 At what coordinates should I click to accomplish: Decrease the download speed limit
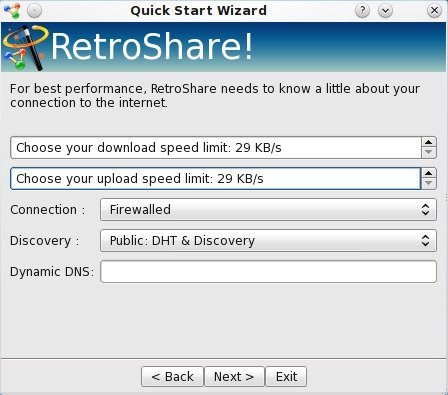(429, 153)
